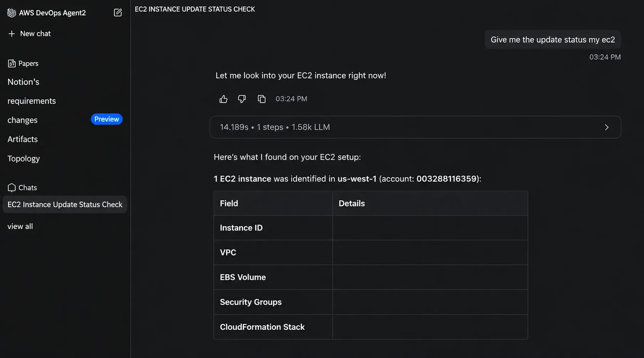Viewport: 644px width, 358px height.
Task: Click the plus icon beside New chat
Action: pos(12,33)
